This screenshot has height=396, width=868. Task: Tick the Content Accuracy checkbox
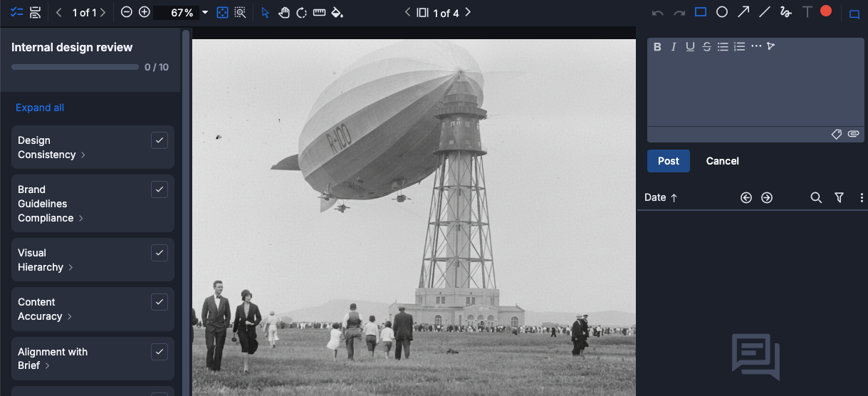point(160,302)
